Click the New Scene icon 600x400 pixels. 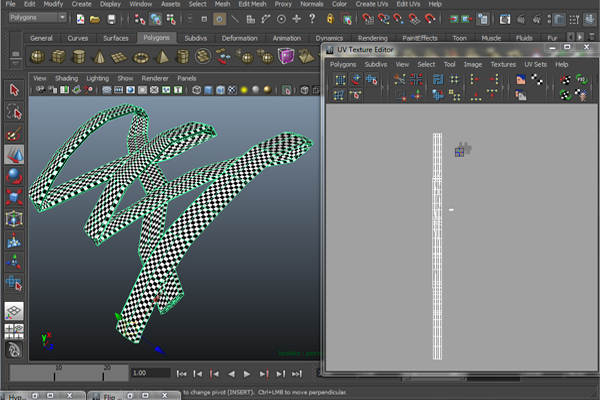(80, 19)
